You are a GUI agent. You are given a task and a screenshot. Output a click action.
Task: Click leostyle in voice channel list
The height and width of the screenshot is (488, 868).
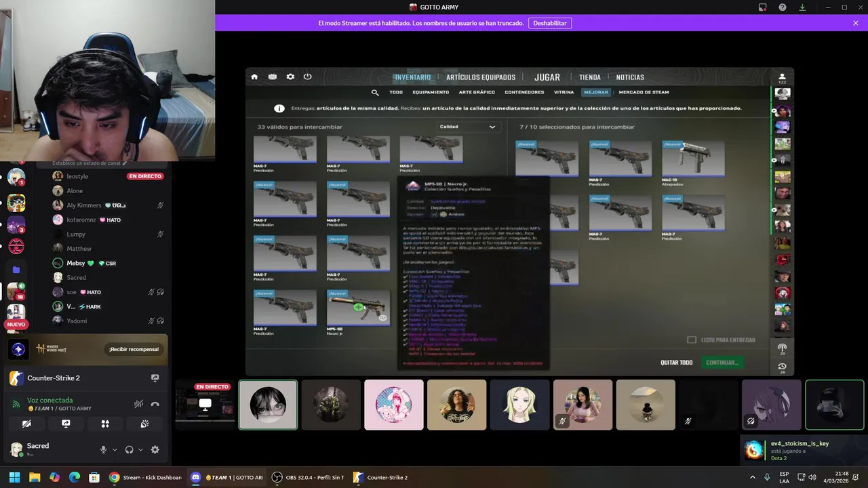[77, 176]
